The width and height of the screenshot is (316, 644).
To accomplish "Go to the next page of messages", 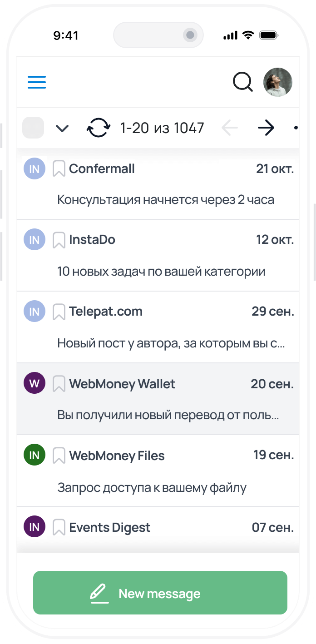I will click(x=266, y=129).
